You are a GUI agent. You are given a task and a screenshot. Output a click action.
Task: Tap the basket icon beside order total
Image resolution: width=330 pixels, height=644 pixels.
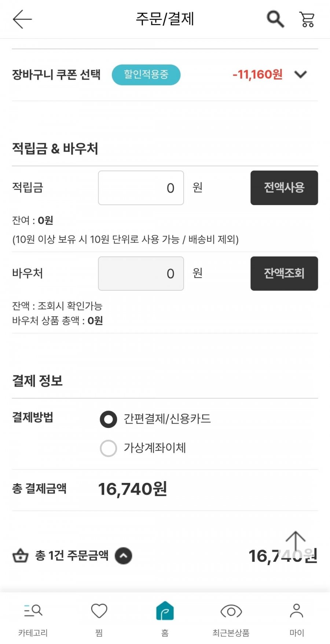coord(21,556)
